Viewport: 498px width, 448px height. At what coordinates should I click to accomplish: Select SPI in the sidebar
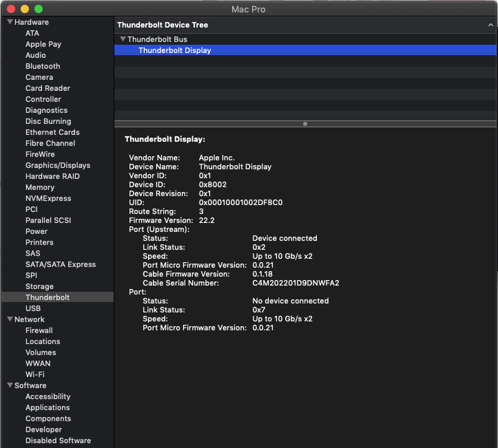[31, 275]
